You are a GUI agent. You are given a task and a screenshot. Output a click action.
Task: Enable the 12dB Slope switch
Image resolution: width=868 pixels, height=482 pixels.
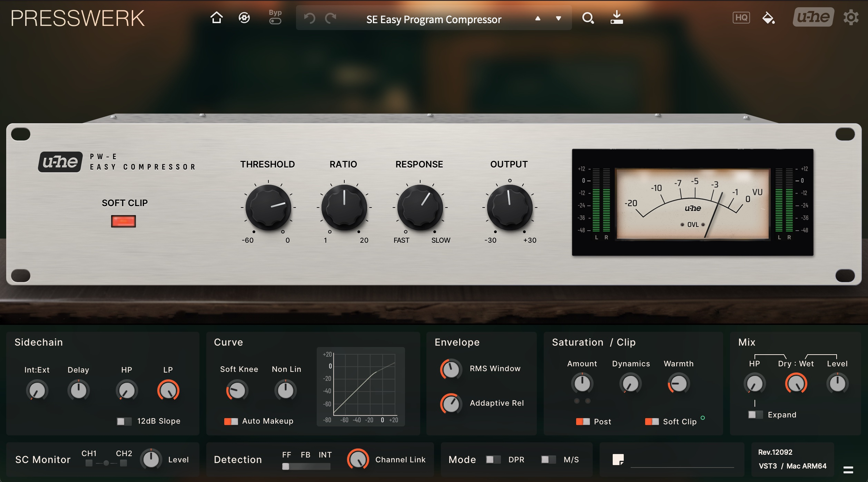[x=124, y=421]
